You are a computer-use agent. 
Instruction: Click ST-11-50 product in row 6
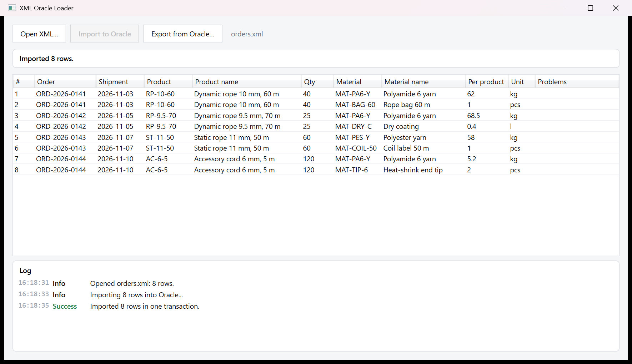click(x=160, y=148)
